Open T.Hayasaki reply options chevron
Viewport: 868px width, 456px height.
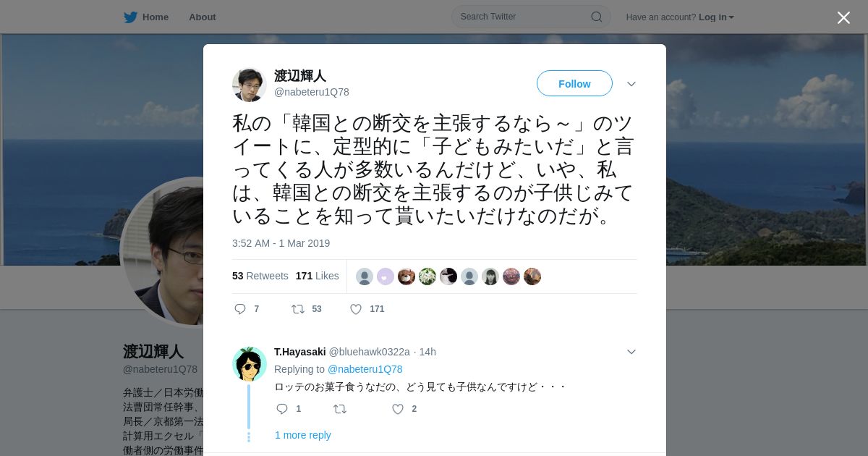coord(631,352)
